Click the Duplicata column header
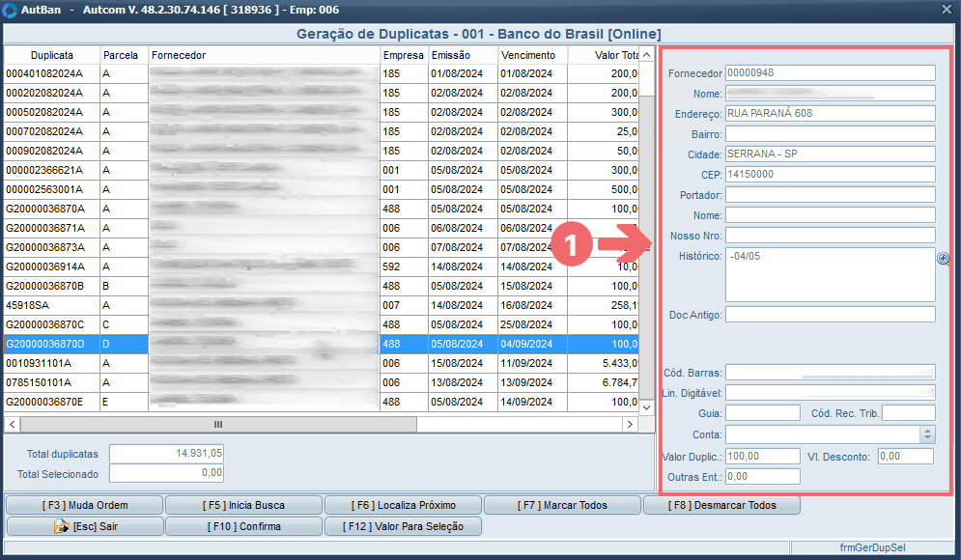Viewport: 961px width, 560px height. 51,55
